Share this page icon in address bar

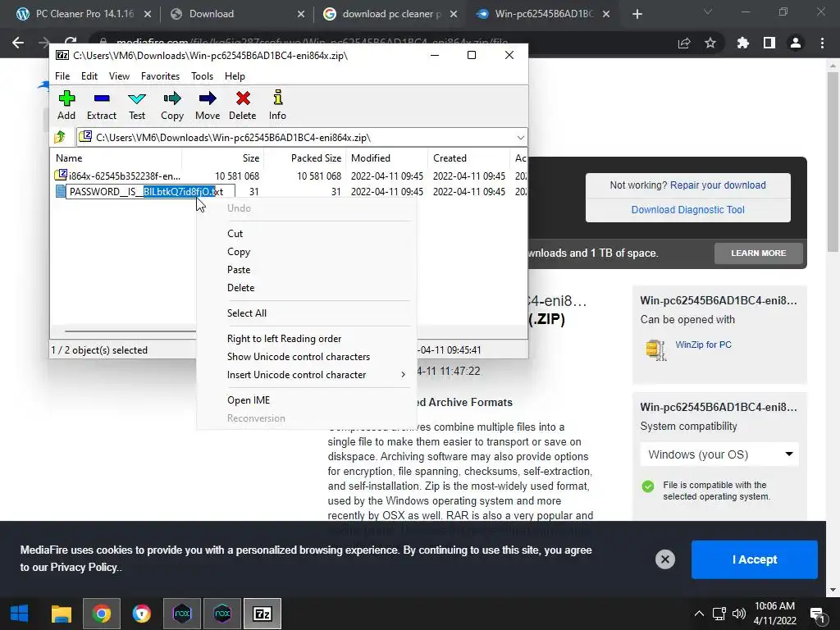(684, 43)
